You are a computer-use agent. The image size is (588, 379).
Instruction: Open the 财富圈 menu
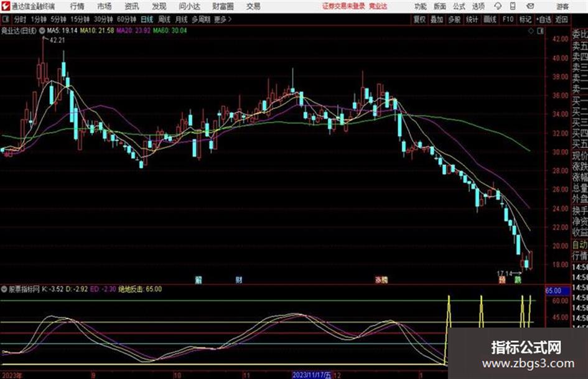[x=223, y=6]
